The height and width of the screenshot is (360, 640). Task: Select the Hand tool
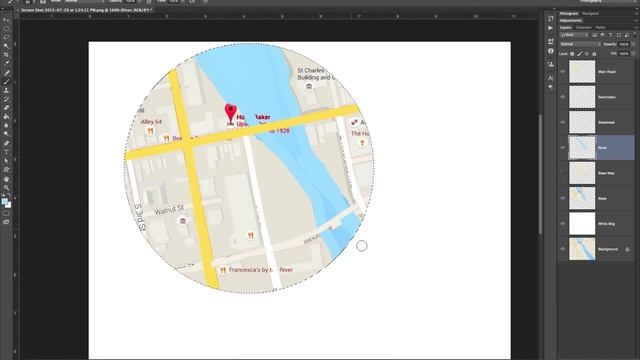(6, 179)
